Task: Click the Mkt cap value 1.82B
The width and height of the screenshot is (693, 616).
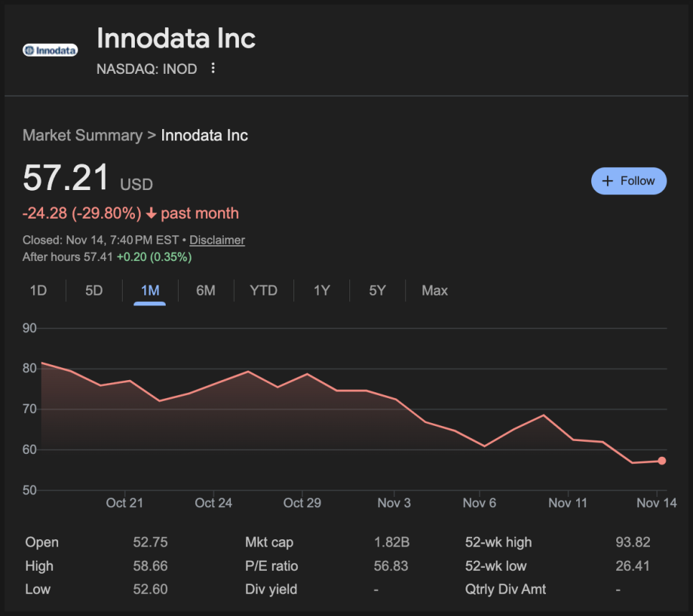Action: click(x=391, y=542)
